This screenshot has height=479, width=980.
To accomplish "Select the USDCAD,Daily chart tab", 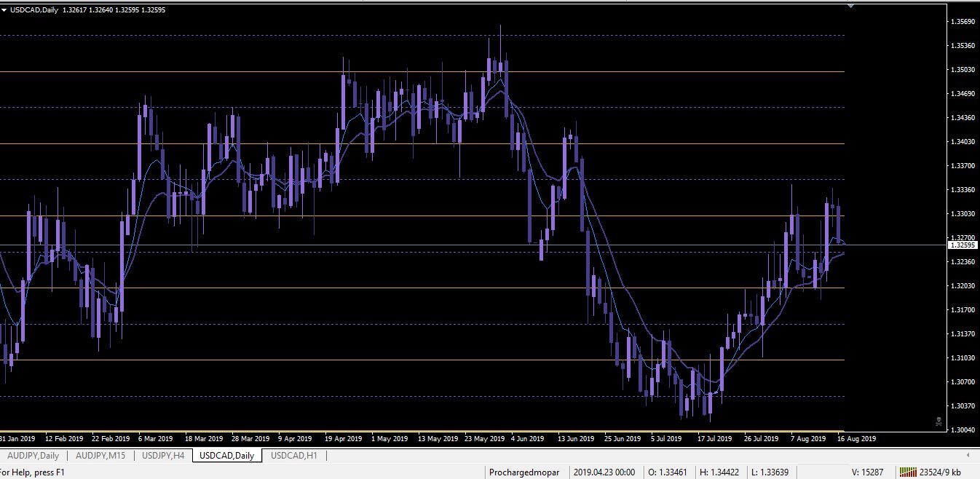I will coord(226,456).
